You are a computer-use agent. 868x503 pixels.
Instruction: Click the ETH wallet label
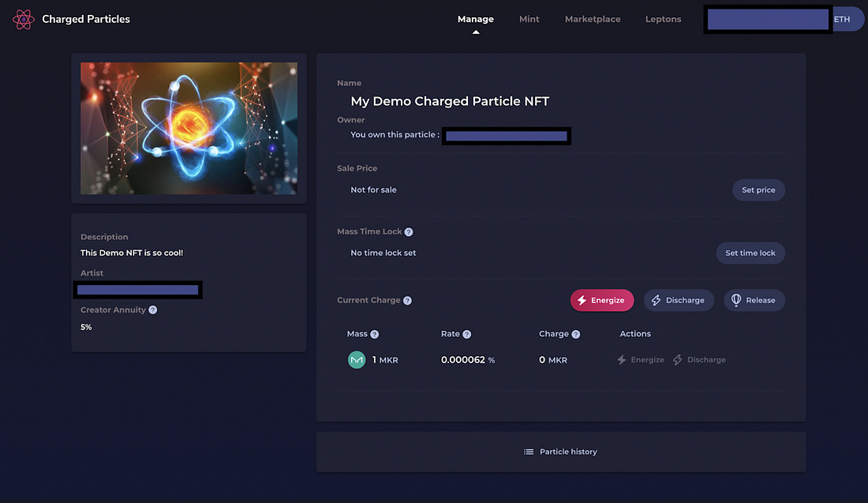[842, 20]
